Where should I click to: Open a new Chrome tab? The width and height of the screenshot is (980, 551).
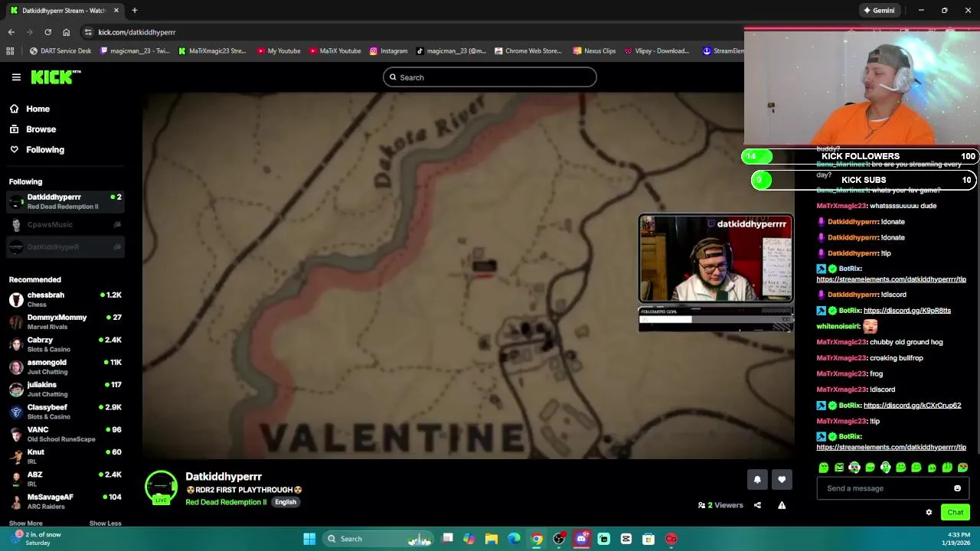coord(134,11)
